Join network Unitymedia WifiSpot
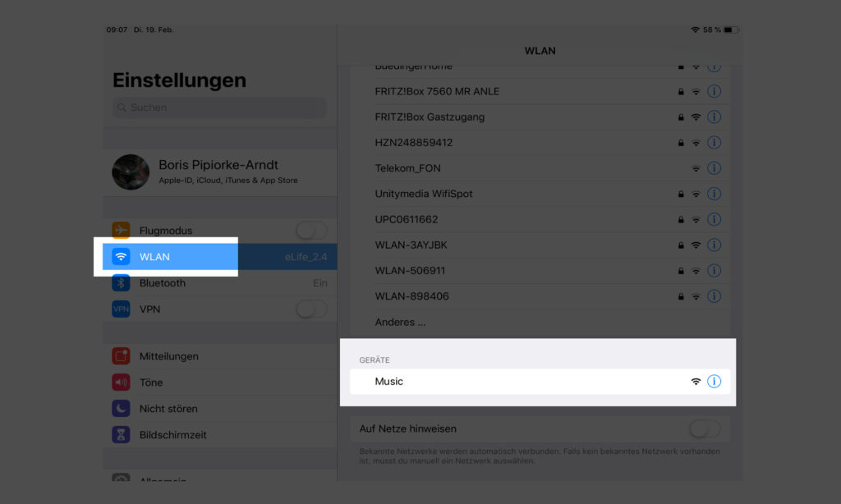841x504 pixels. 540,194
